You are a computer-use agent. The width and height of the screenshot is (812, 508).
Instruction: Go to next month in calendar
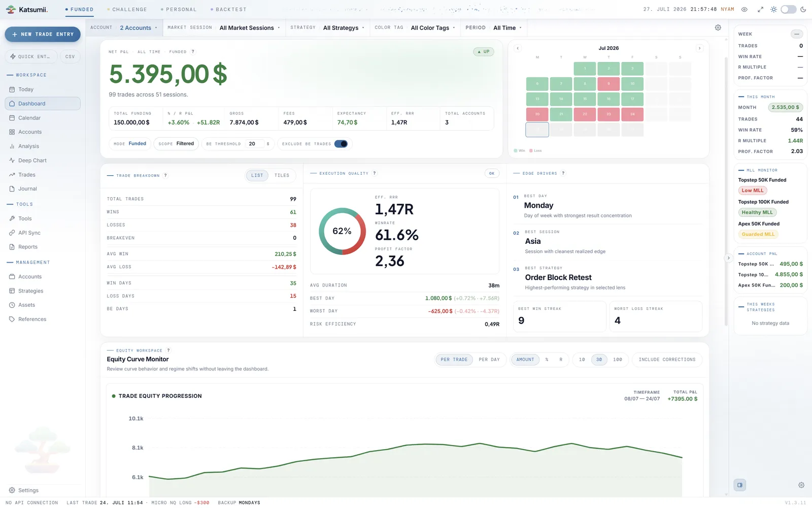click(699, 48)
